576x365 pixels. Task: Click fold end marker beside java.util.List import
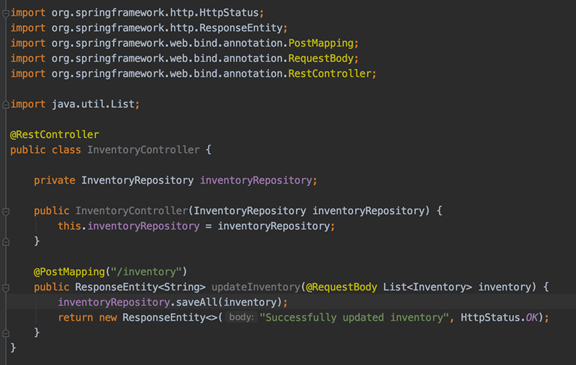pos(6,105)
